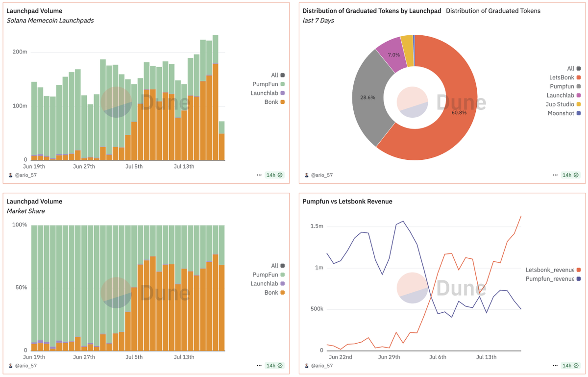Click the Moonshot blue color dot in pie legend

point(579,113)
